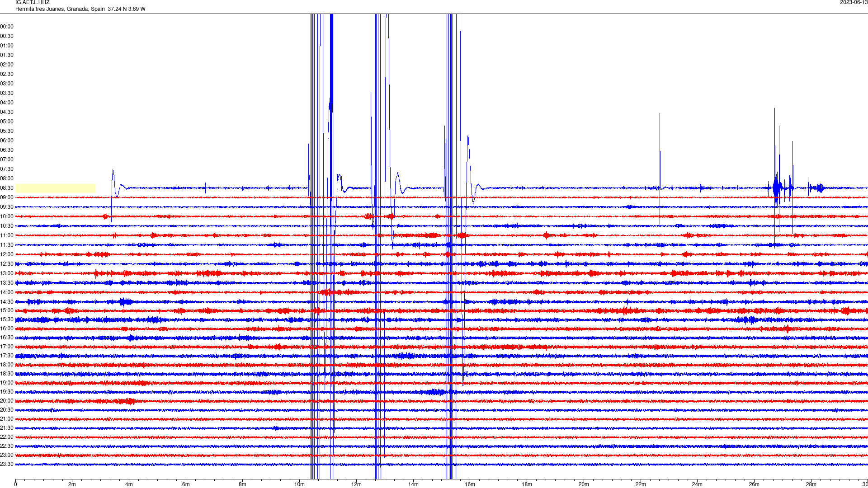Click the 06:00 time row label

[7, 141]
